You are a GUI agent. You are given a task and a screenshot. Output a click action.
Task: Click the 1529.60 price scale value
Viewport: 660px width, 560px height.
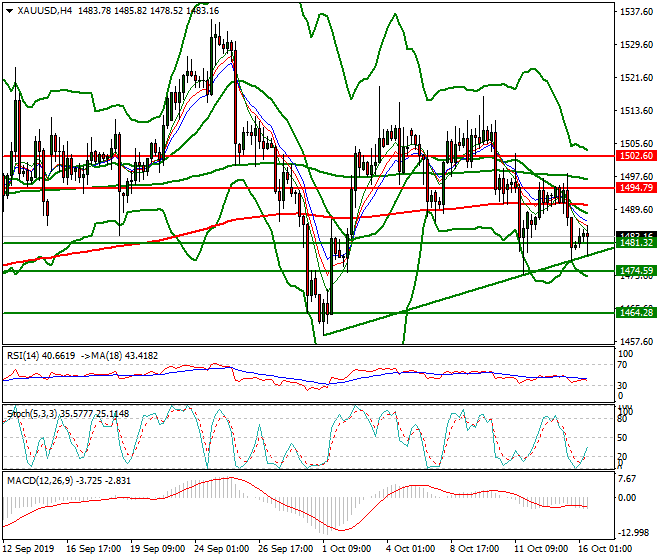pyautogui.click(x=636, y=45)
